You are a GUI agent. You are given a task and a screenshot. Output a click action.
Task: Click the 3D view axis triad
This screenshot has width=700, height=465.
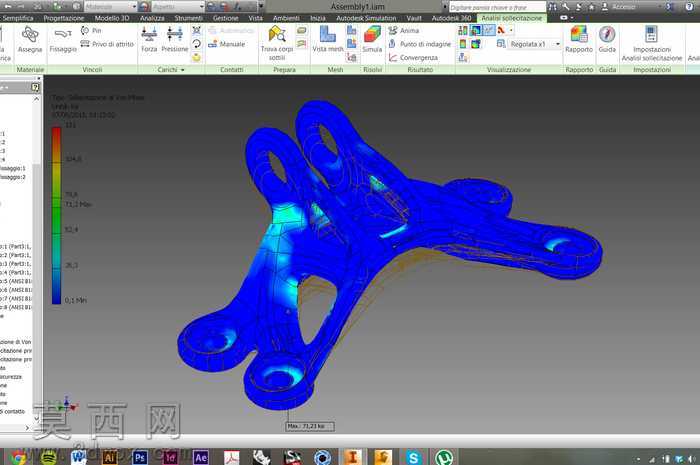(66, 405)
